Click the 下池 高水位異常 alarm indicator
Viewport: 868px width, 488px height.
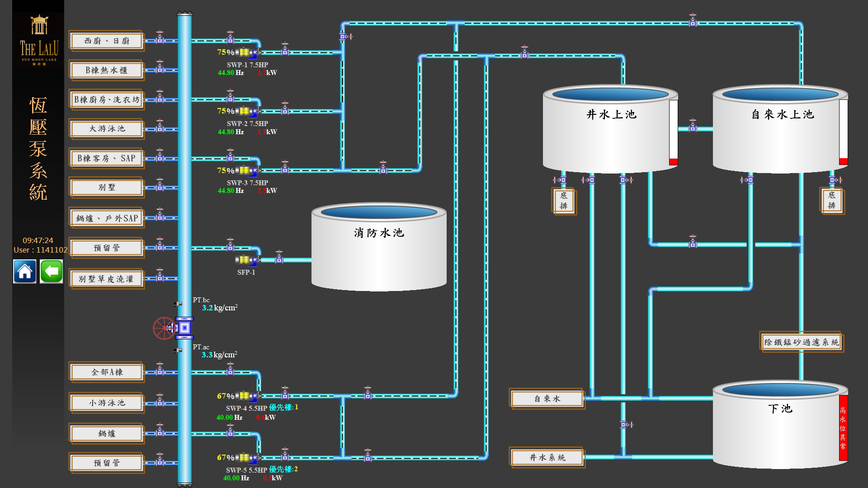point(843,428)
